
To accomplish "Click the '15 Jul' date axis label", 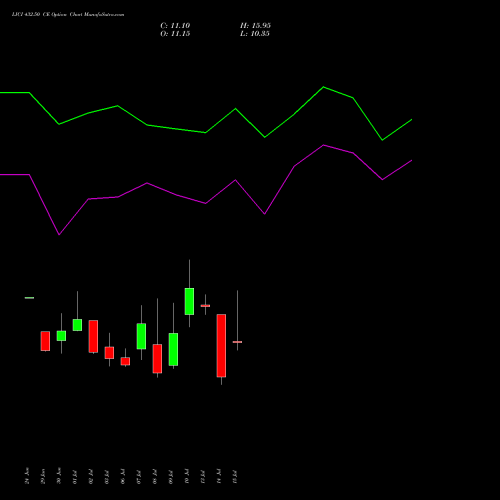I will 235,476.
